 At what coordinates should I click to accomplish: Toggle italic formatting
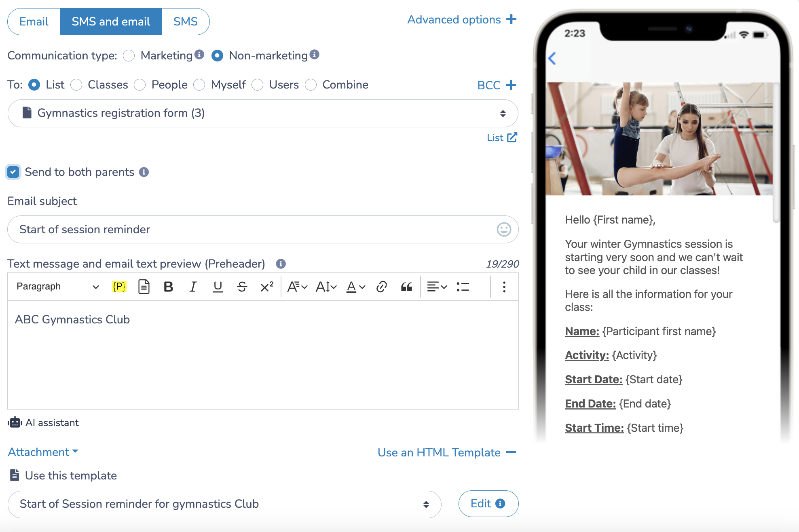193,287
